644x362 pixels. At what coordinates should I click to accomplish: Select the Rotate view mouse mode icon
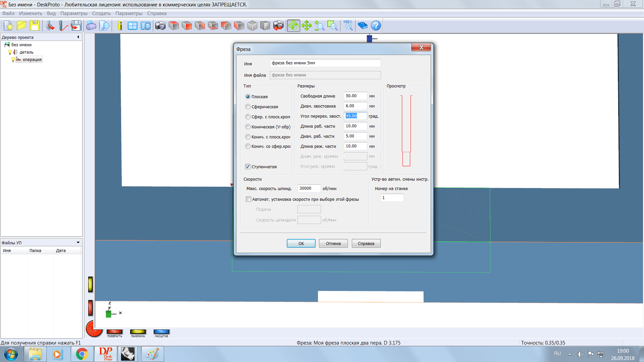point(293,26)
